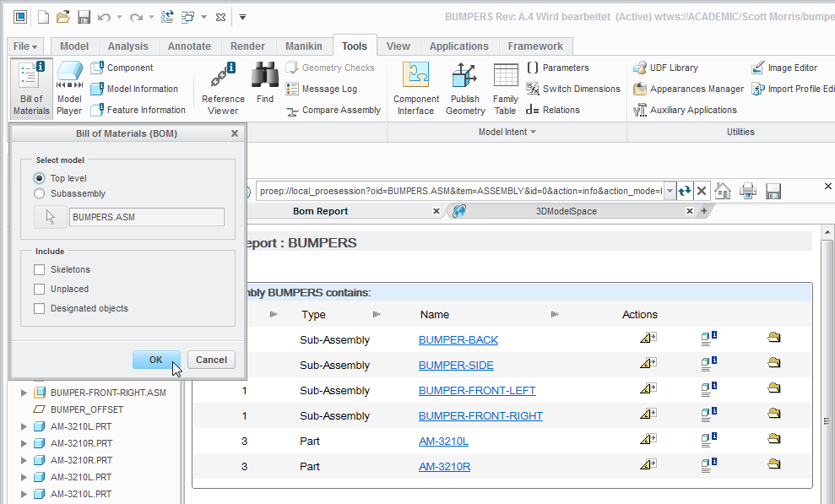Click the browser URL address field
835x504 pixels.
(x=460, y=191)
